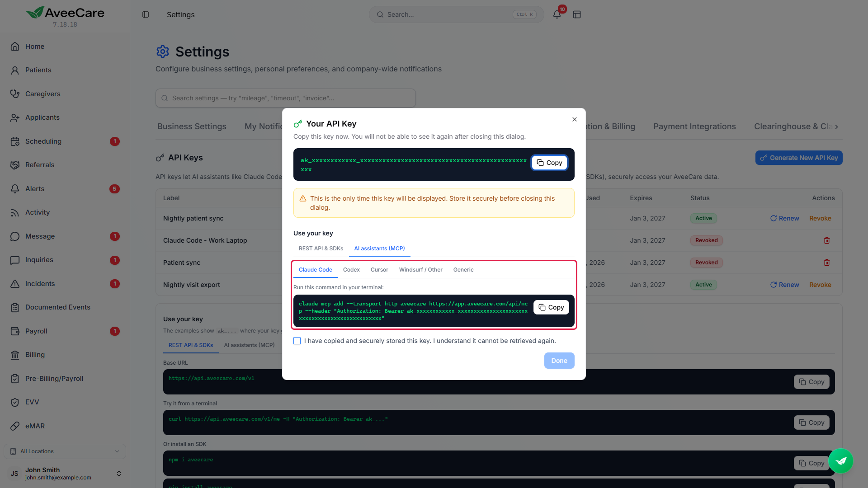868x488 pixels.
Task: Click the notifications bell icon
Action: coord(557,14)
